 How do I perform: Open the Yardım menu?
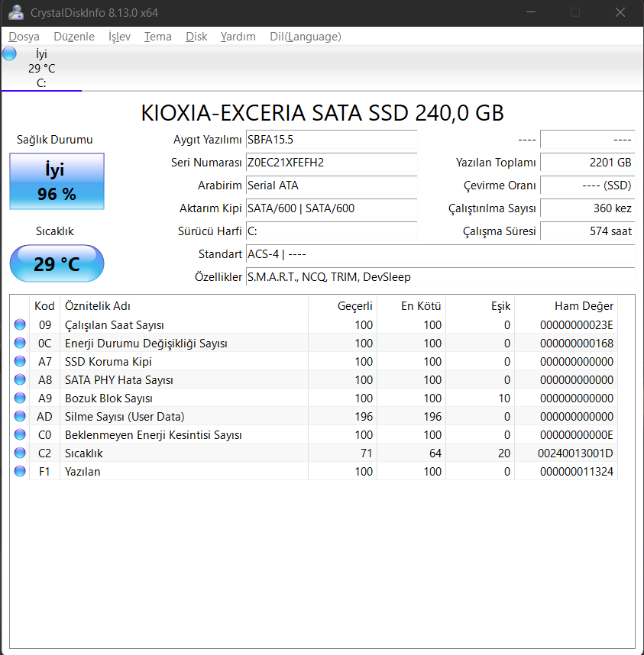pyautogui.click(x=238, y=37)
